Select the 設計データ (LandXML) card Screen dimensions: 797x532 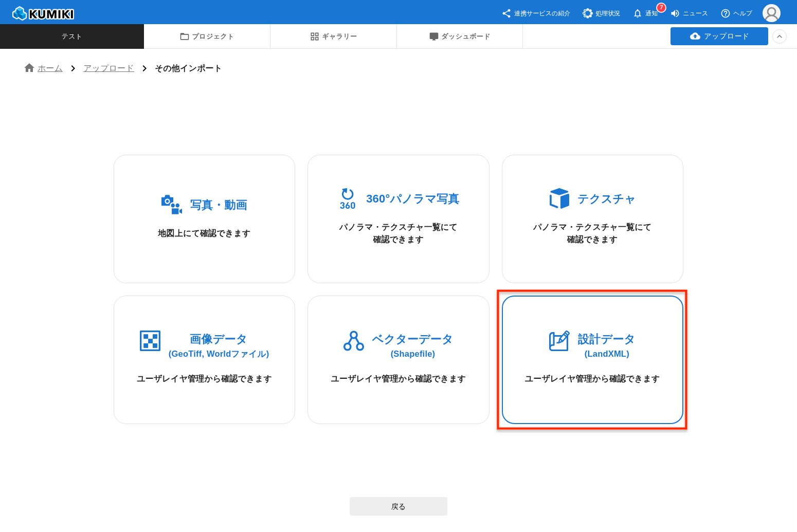[x=592, y=360]
